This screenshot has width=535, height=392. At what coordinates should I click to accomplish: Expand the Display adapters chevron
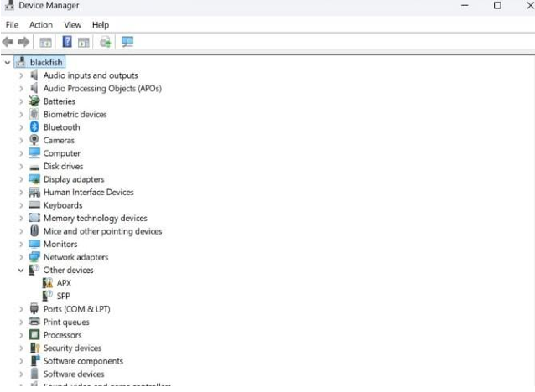(x=21, y=179)
